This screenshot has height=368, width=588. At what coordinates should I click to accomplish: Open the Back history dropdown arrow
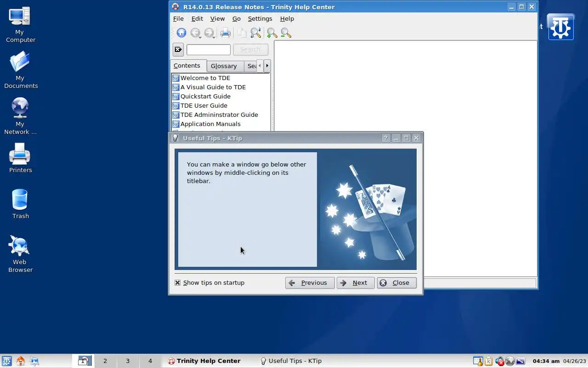point(200,37)
